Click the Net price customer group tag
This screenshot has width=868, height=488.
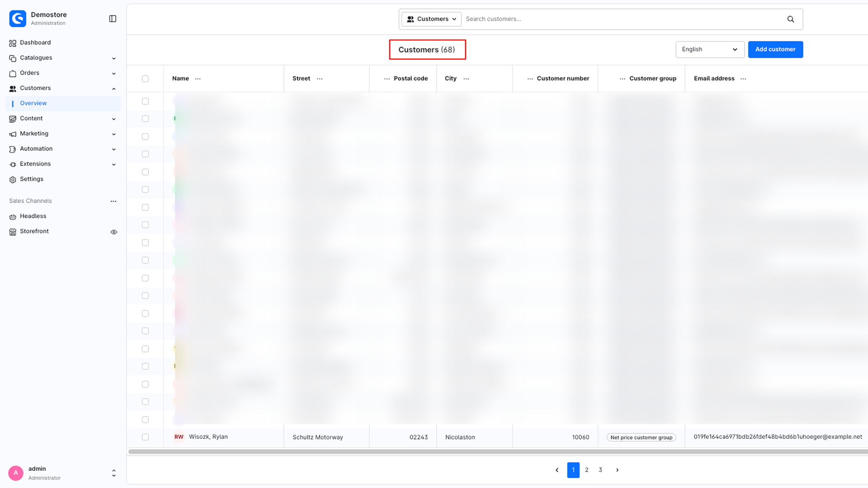641,437
